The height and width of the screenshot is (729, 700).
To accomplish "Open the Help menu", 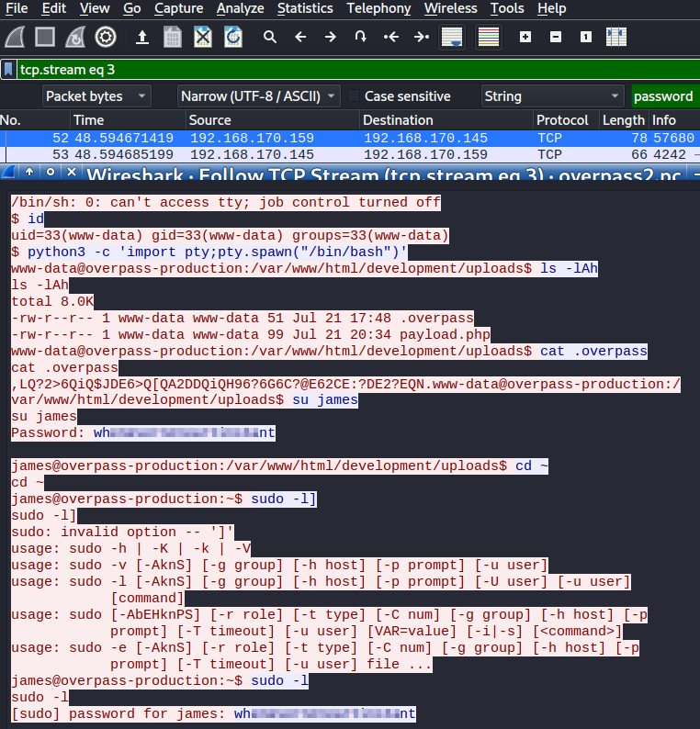I will tap(551, 8).
